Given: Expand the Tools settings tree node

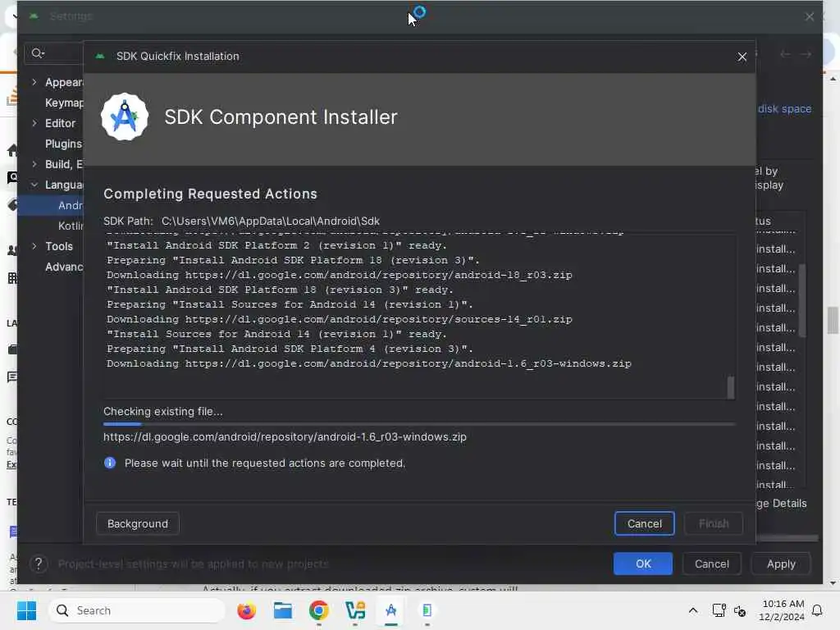Looking at the screenshot, I should pos(34,246).
